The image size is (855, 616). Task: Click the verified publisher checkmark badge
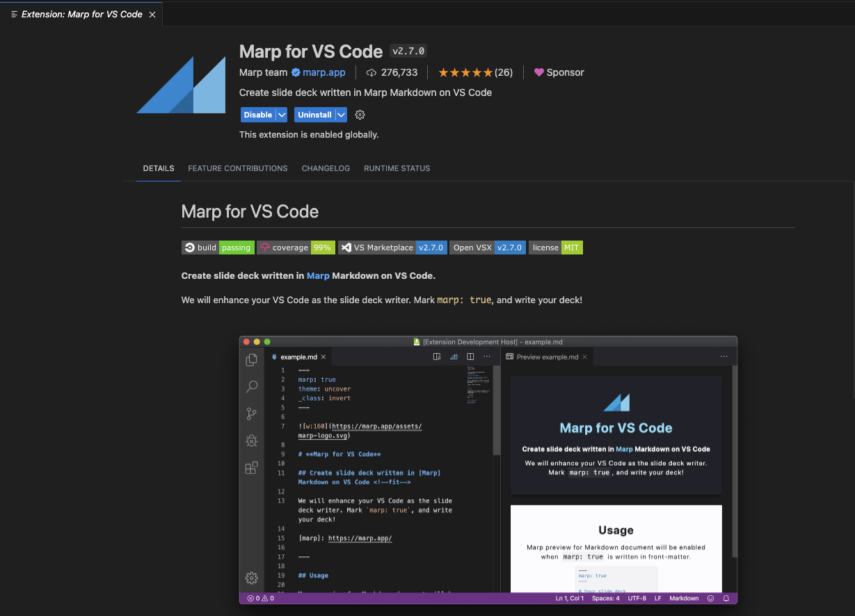click(296, 72)
